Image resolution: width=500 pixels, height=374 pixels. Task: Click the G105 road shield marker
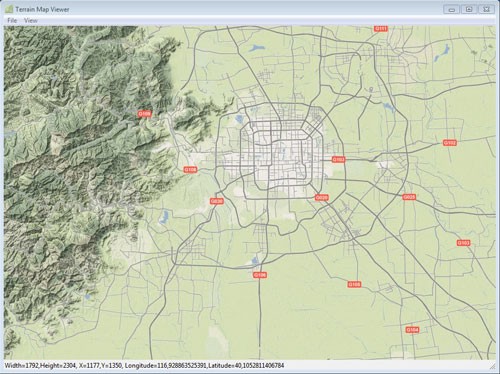(354, 284)
